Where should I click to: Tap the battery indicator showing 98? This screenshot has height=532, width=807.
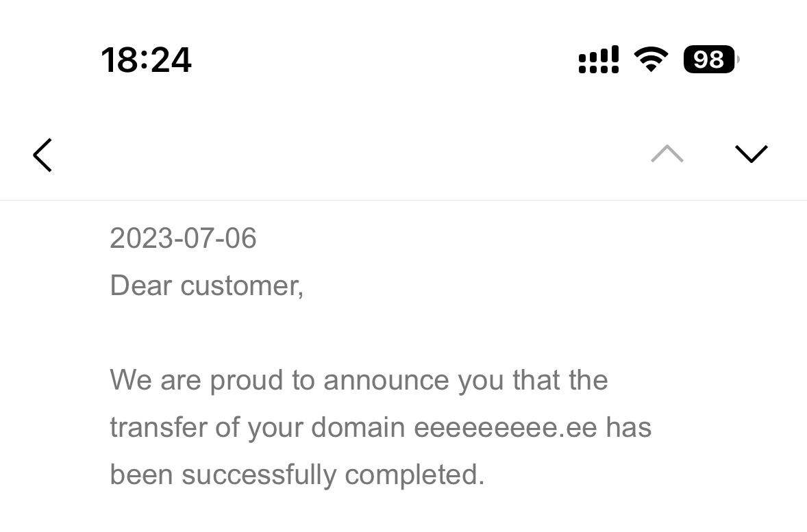[x=710, y=60]
